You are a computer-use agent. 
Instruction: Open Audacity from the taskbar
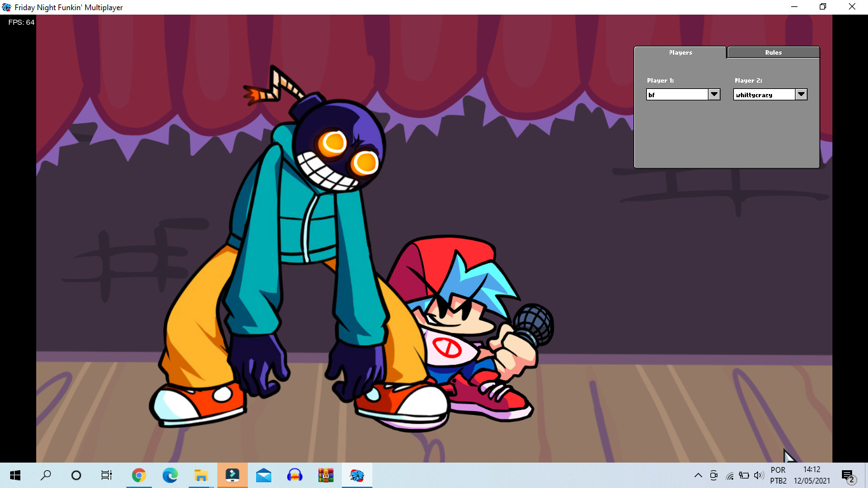coord(294,475)
